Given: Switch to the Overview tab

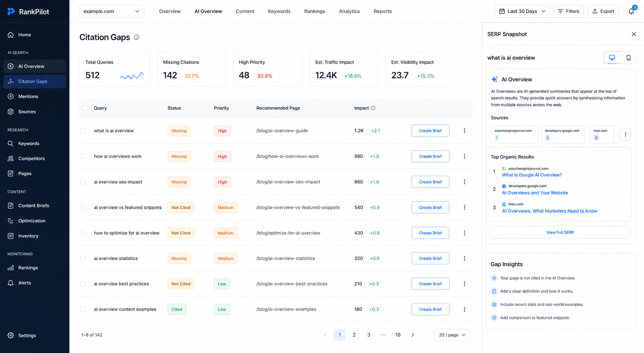Looking at the screenshot, I should pos(170,11).
